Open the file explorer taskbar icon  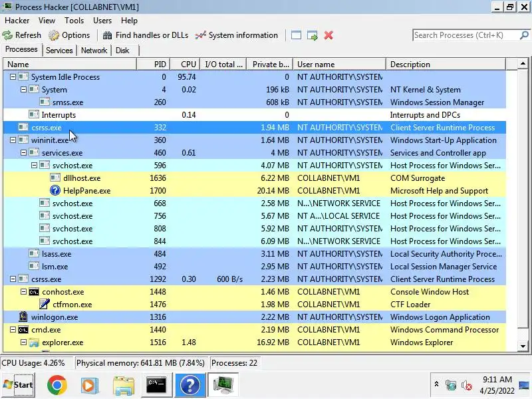point(124,385)
